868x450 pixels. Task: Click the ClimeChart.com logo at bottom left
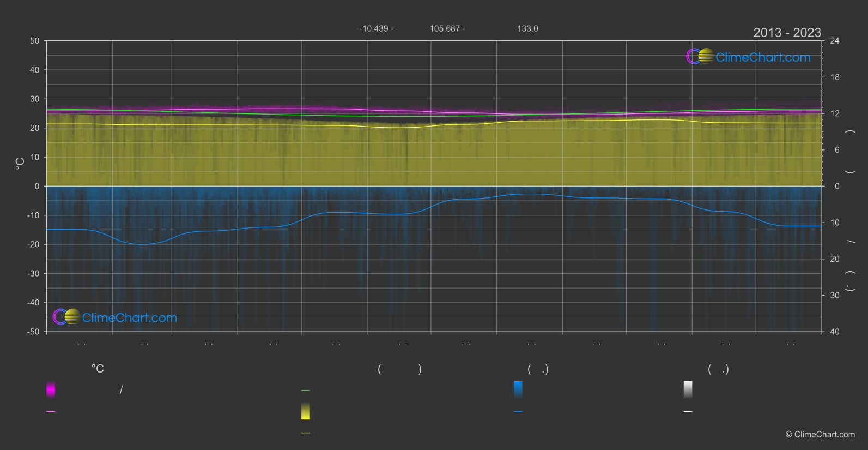pyautogui.click(x=115, y=317)
